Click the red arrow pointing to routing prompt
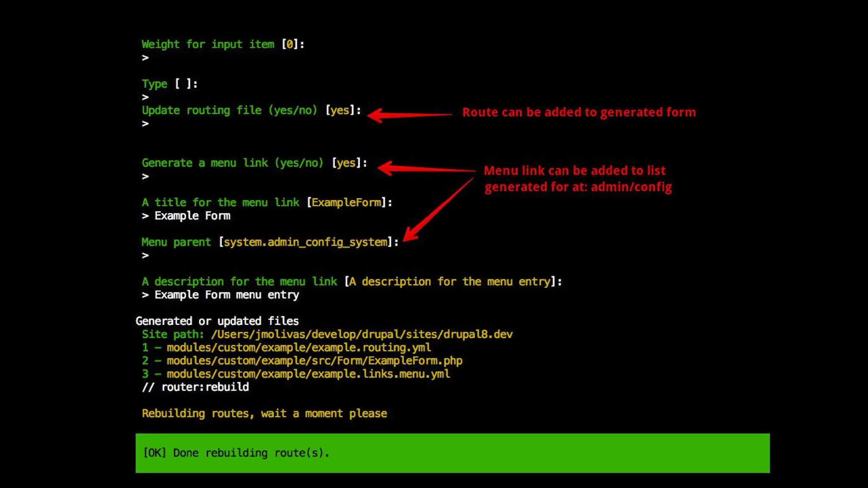Screen dimensions: 868x488 pyautogui.click(x=409, y=114)
